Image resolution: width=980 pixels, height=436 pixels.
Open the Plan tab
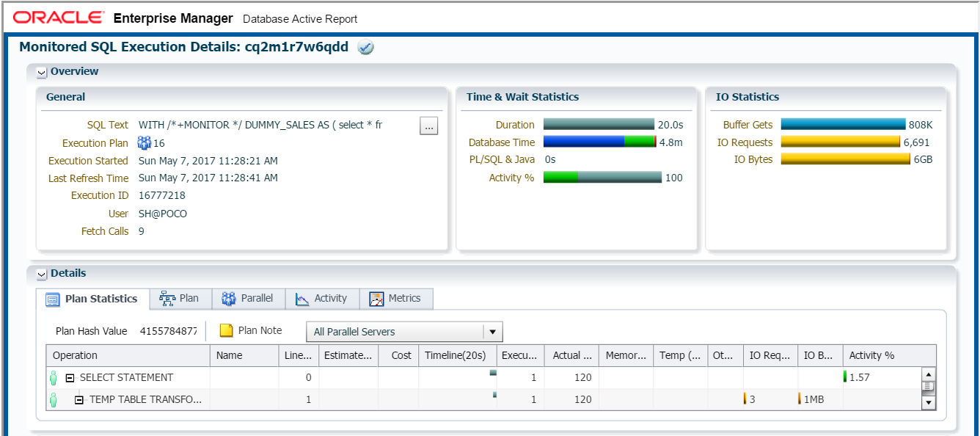(180, 299)
